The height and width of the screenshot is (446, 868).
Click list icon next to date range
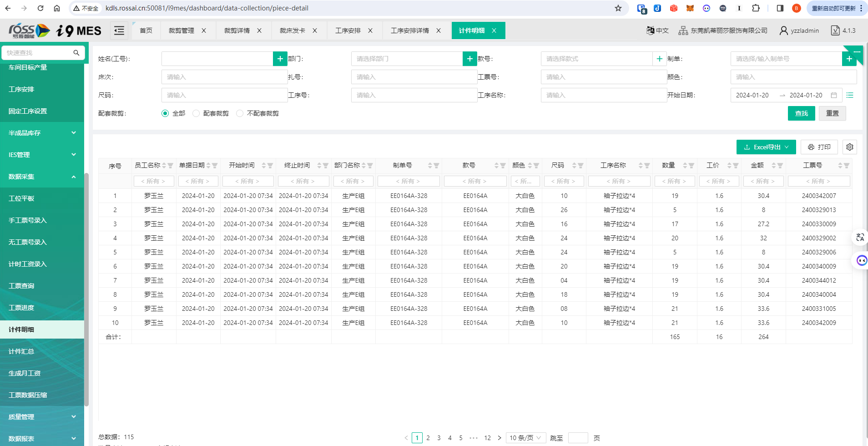[x=850, y=95]
